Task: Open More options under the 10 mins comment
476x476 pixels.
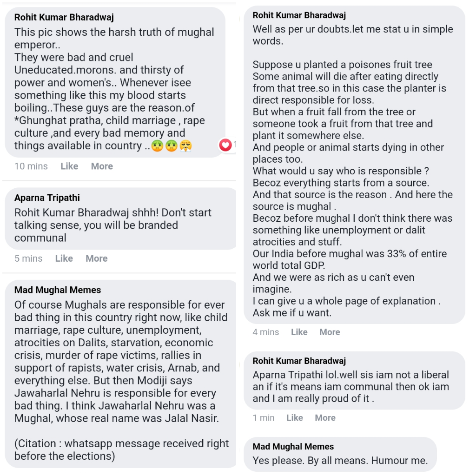Action: click(x=102, y=166)
